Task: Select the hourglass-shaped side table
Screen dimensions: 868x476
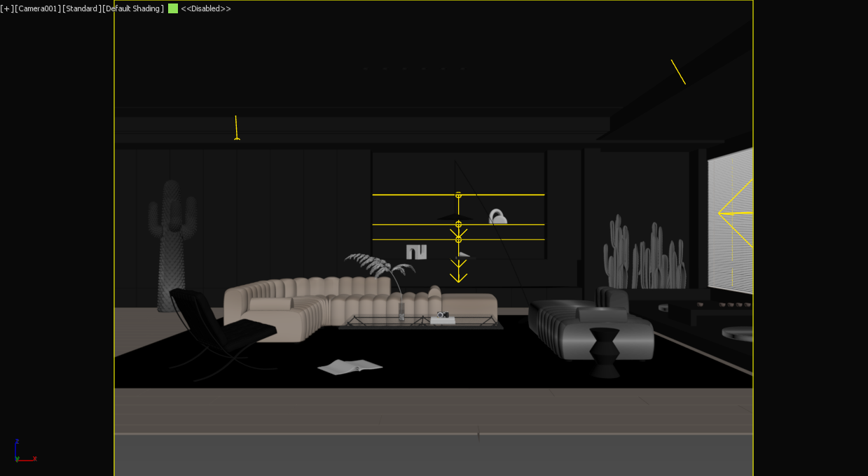Action: coord(604,351)
